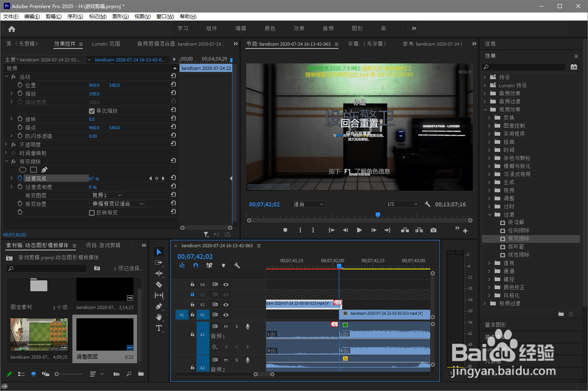Choose free-draw bezier mask pen
The height and width of the screenshot is (391, 588).
[44, 170]
